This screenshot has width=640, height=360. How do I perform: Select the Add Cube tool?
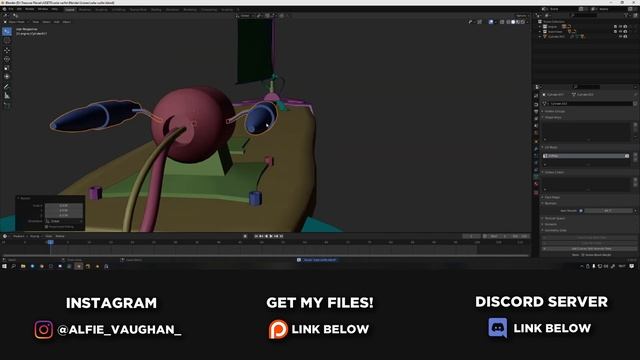[7, 105]
